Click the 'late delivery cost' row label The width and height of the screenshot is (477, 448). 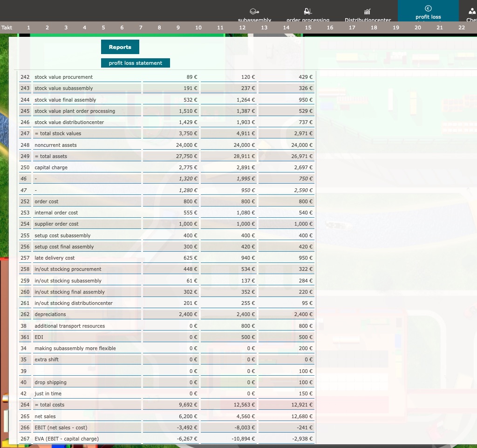click(55, 258)
